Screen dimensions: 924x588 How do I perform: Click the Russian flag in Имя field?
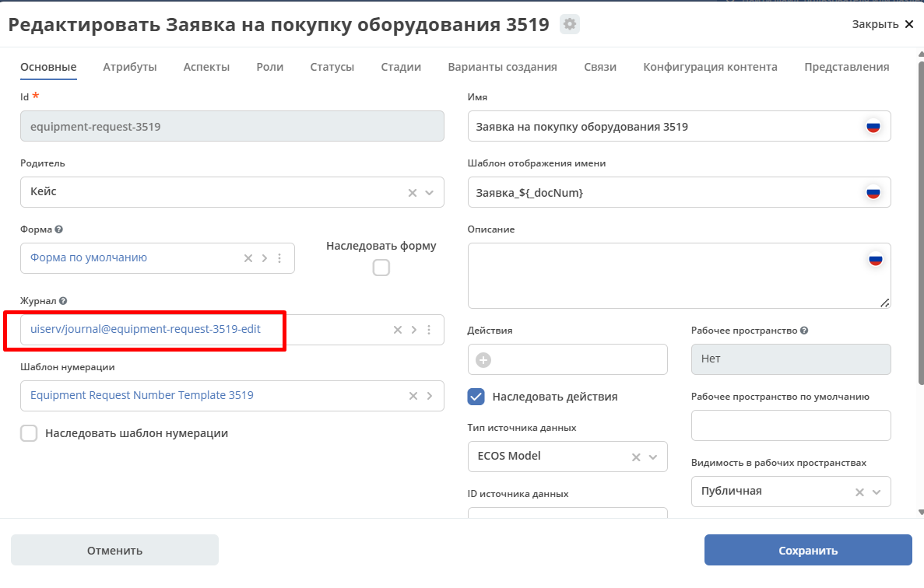873,126
